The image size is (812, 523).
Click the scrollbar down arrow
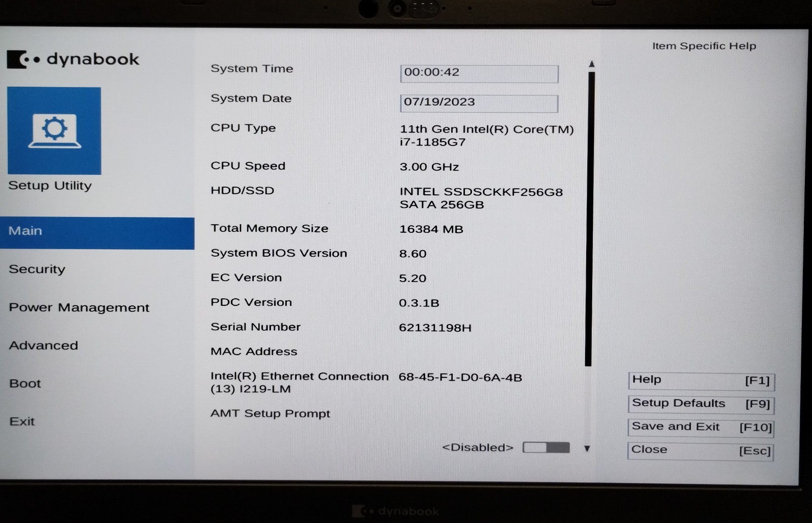587,448
